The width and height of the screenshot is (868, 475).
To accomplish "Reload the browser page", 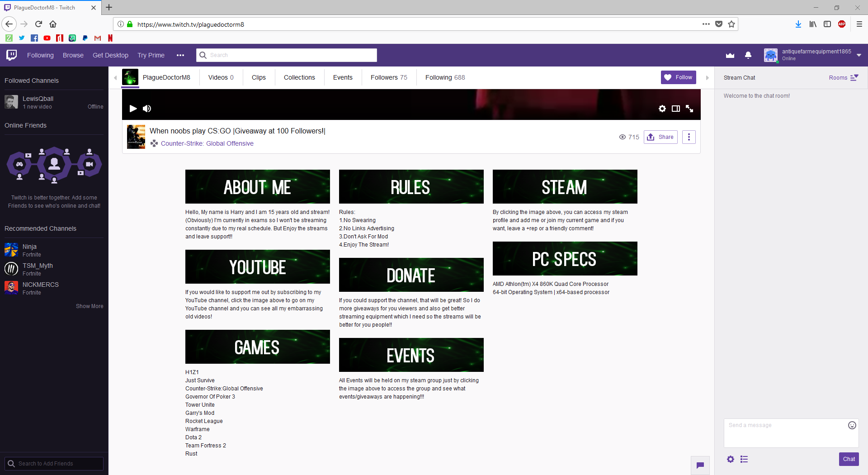I will tap(38, 24).
